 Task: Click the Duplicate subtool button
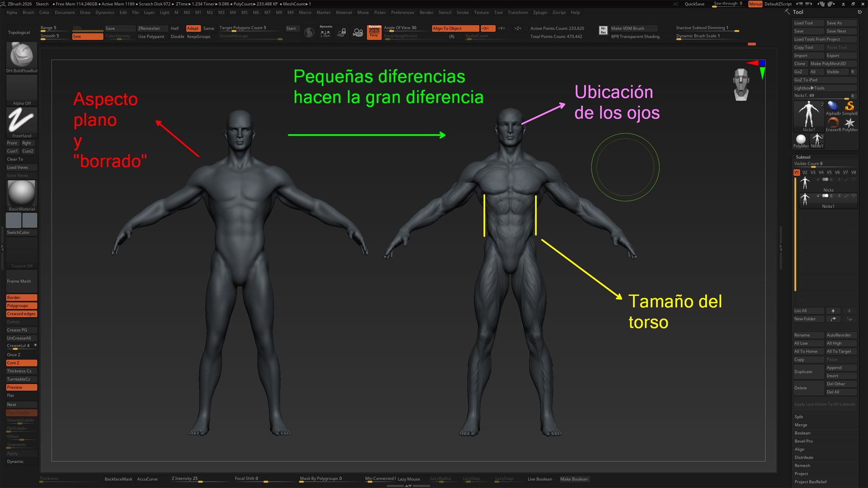[x=808, y=371]
